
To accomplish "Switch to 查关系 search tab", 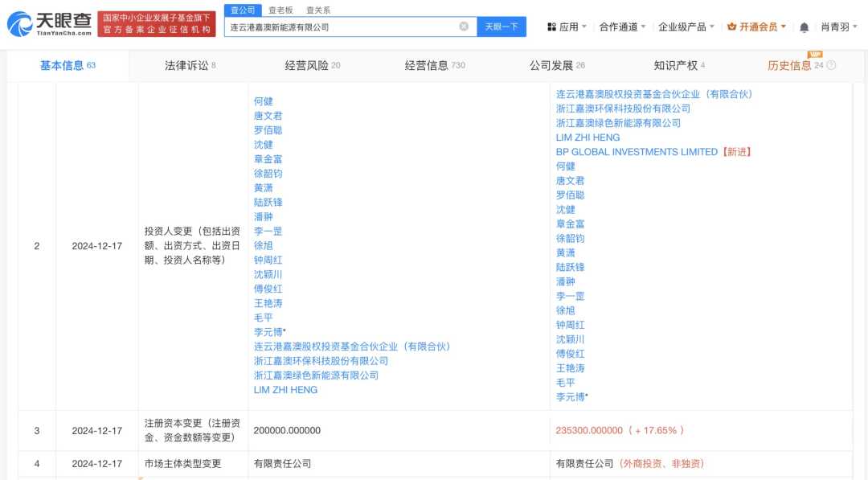I will (318, 10).
